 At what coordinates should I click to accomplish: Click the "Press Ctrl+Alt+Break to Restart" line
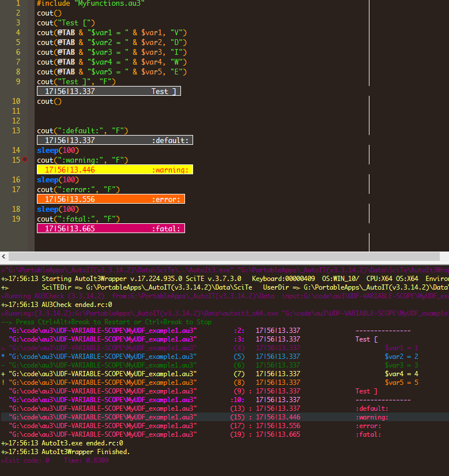106,322
